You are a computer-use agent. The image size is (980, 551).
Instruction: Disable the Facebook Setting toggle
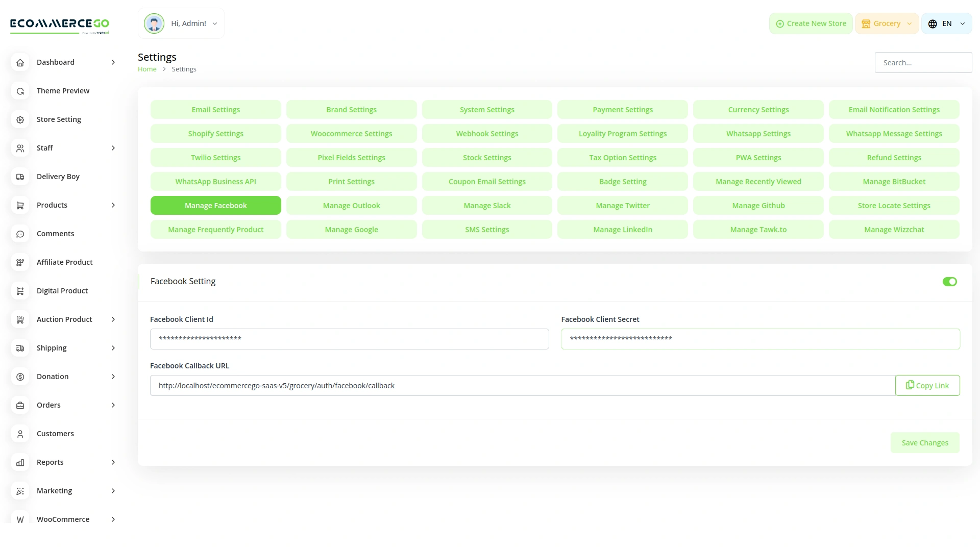point(949,281)
